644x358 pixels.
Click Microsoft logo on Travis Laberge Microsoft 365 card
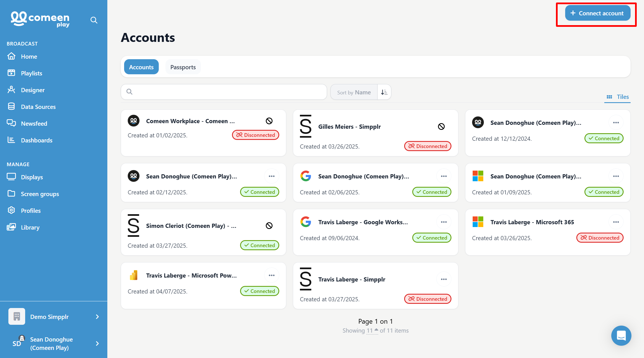pyautogui.click(x=478, y=222)
